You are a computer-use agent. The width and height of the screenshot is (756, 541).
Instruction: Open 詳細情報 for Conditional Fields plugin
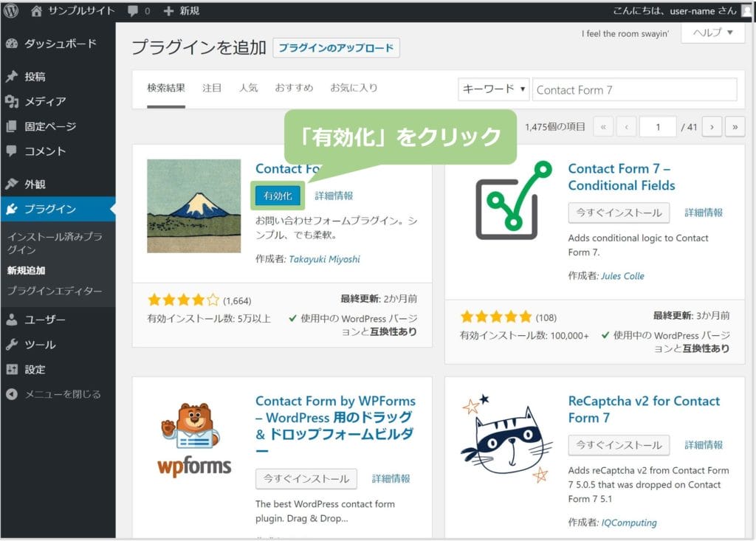(x=704, y=213)
